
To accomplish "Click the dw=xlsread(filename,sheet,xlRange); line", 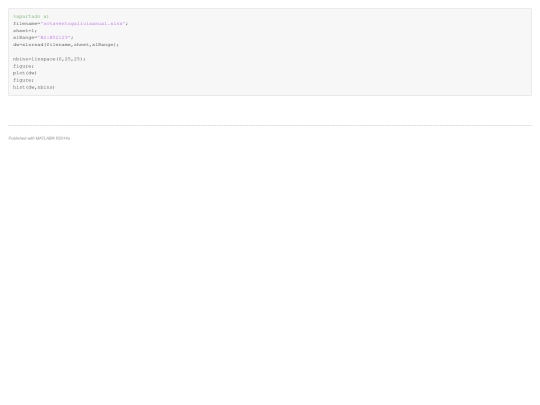I will coord(66,44).
